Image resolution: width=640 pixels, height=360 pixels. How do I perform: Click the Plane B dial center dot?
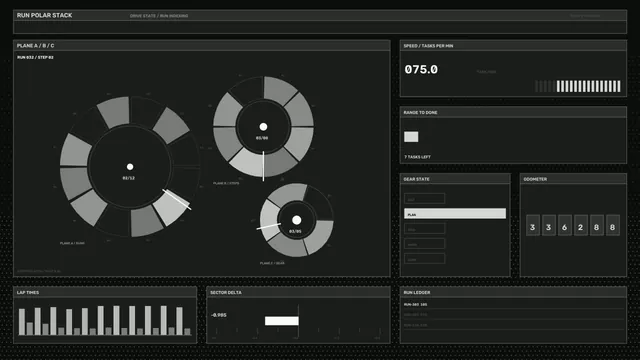point(263,127)
